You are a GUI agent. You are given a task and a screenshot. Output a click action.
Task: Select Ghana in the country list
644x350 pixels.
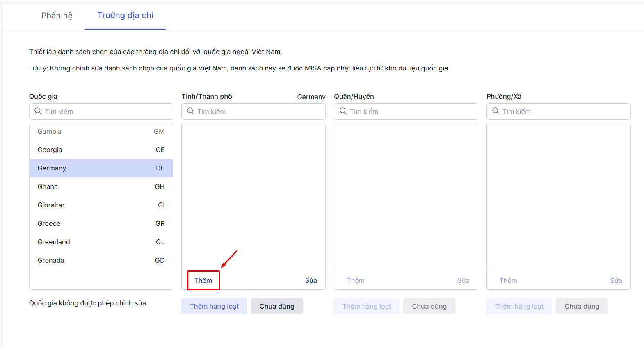coord(101,187)
